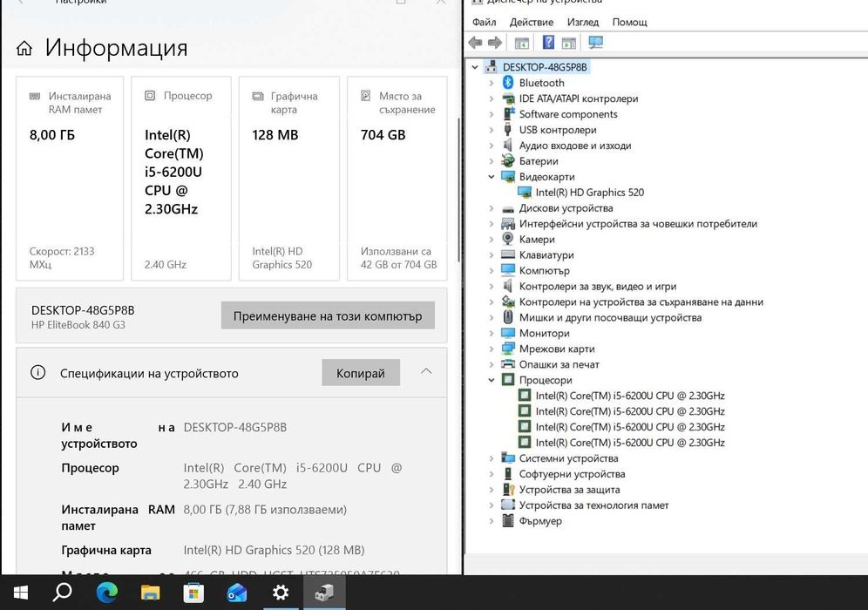Open Microsoft Store from taskbar
This screenshot has width=868, height=610.
pyautogui.click(x=193, y=593)
